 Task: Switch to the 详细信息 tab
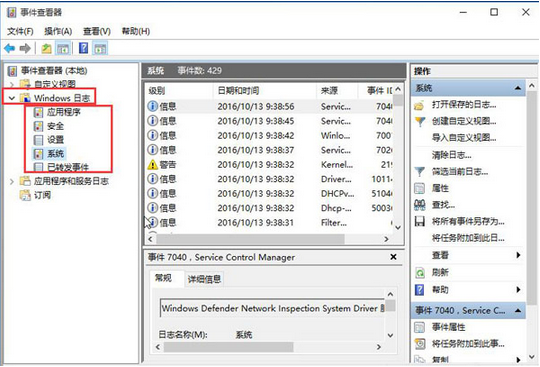point(204,279)
